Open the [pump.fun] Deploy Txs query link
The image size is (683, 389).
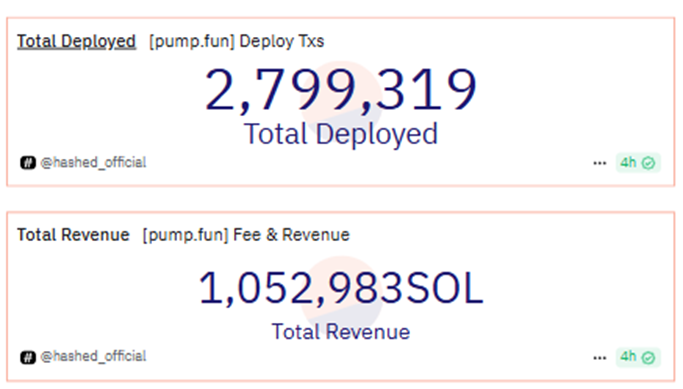tap(237, 41)
